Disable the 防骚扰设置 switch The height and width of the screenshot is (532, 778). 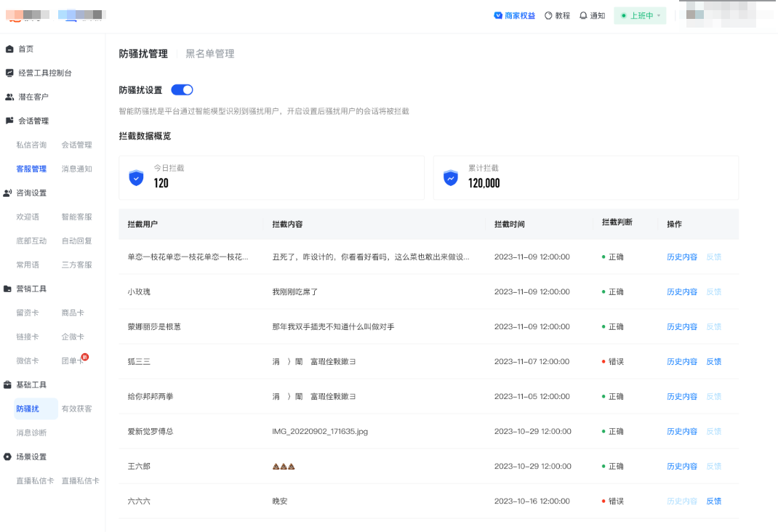point(182,89)
